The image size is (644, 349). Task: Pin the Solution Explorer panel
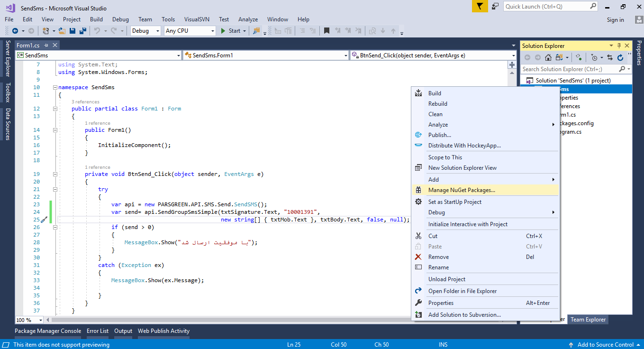tap(619, 46)
